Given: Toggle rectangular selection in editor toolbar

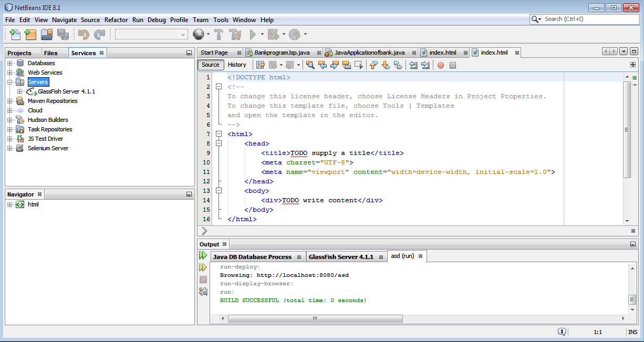Looking at the screenshot, I should click(x=359, y=65).
